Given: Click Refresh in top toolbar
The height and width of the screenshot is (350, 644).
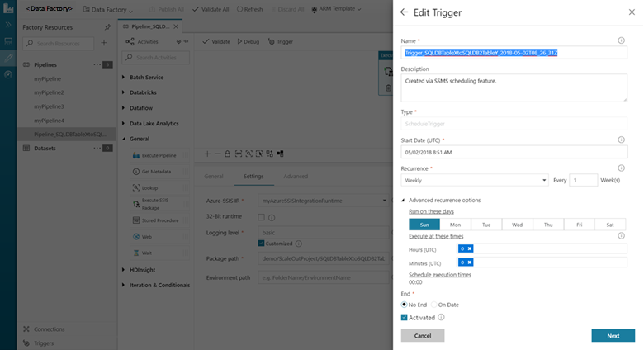Looking at the screenshot, I should coord(249,9).
